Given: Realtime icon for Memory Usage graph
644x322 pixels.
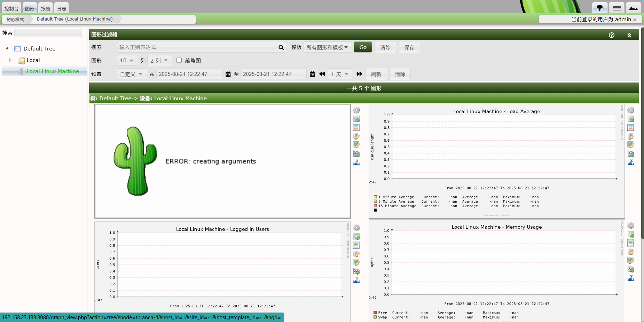Looking at the screenshot, I should (631, 269).
